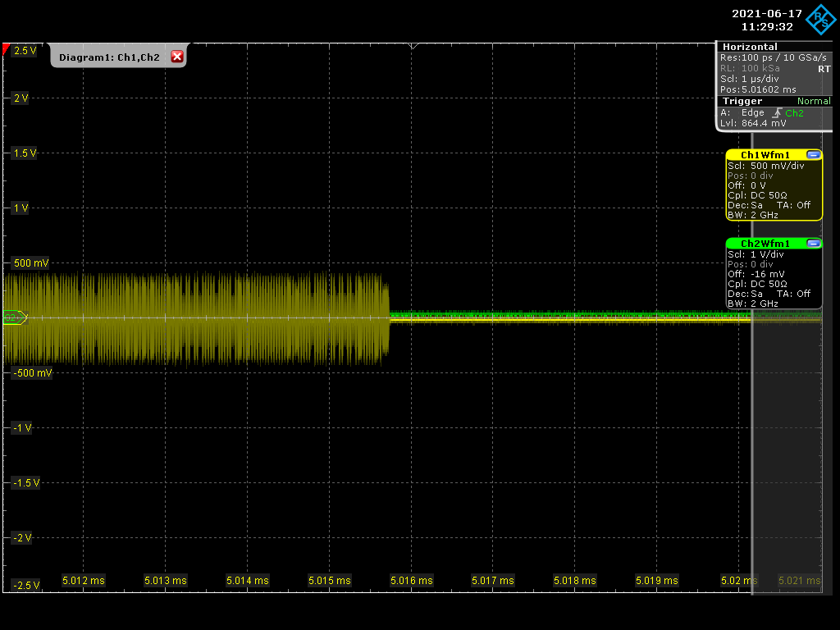Click the Rohde & Schwarz logo icon
Image resolution: width=840 pixels, height=630 pixels.
817,20
